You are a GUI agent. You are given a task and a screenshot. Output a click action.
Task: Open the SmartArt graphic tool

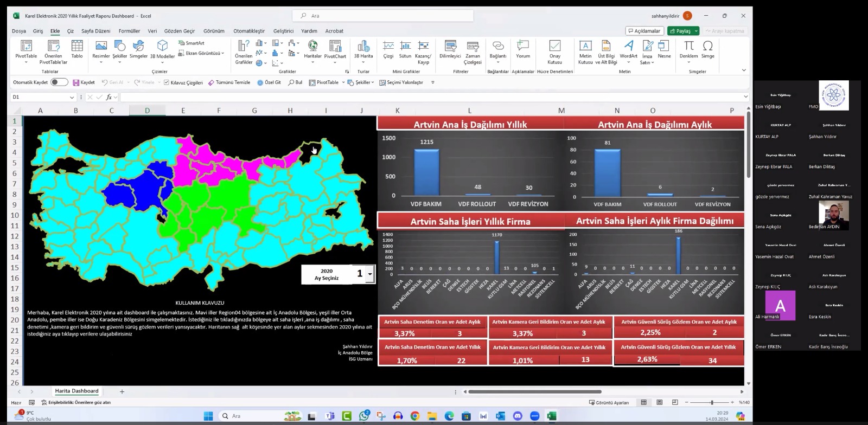click(x=192, y=43)
